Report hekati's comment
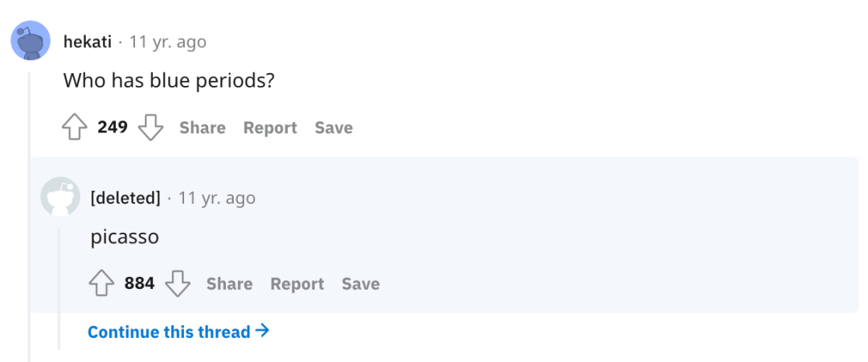This screenshot has width=868, height=362. tap(270, 128)
